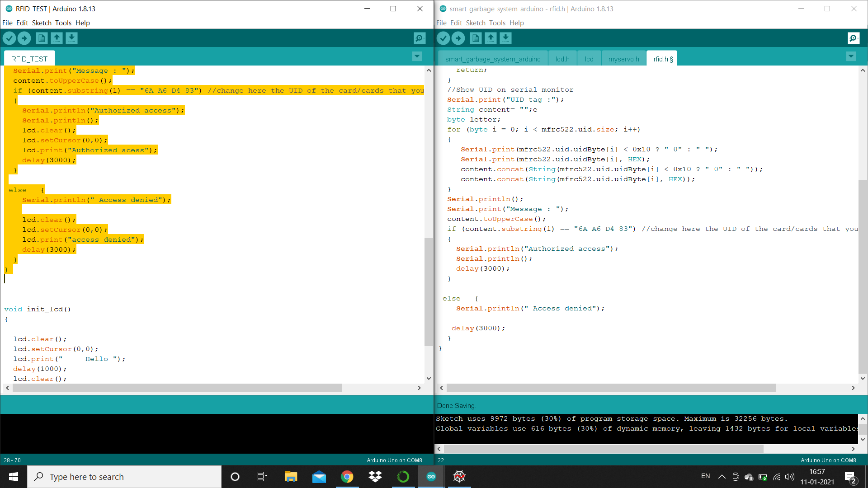Click the Windows search box
This screenshot has width=868, height=488.
124,477
